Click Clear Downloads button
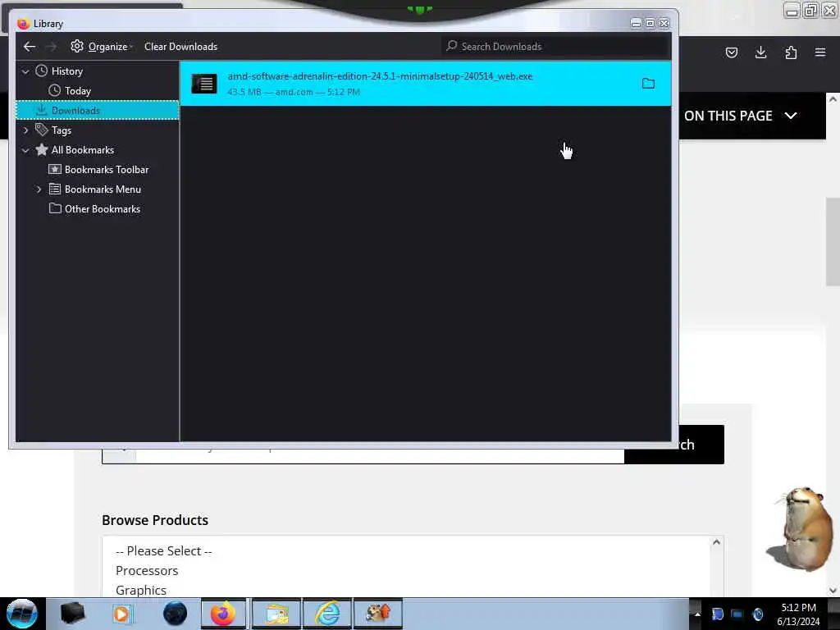The image size is (840, 630). [x=180, y=47]
